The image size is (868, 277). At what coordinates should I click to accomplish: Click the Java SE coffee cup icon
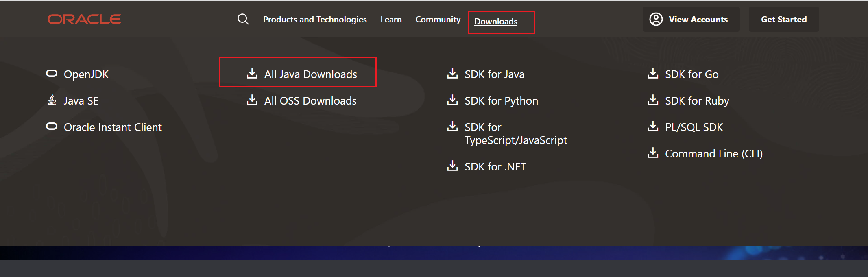coord(52,100)
